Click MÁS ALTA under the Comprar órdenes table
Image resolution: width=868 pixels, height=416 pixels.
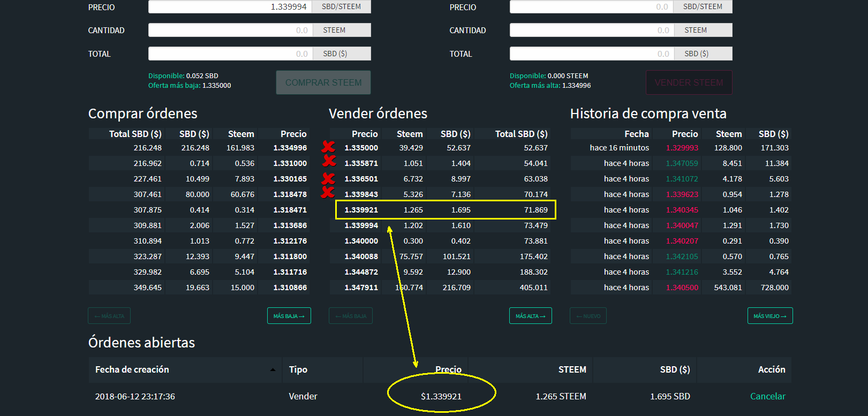(109, 316)
